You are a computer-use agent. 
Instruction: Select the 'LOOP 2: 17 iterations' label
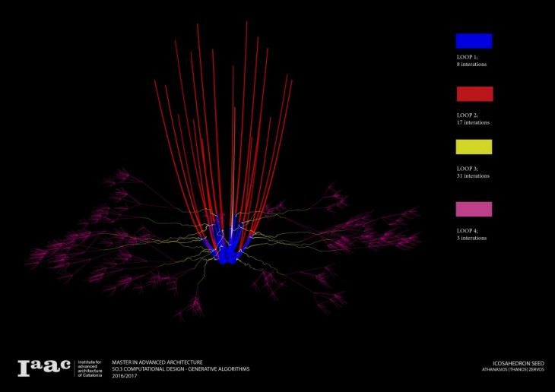tap(473, 119)
